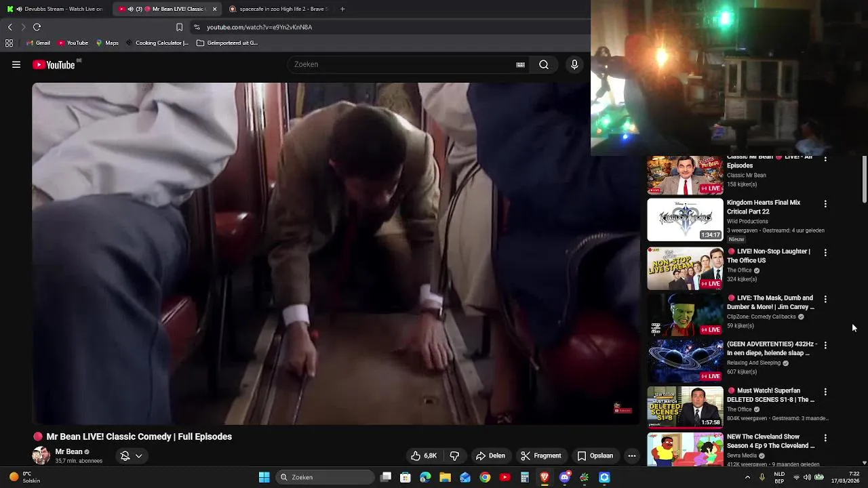Open site settings icon next to the URL
Viewport: 868px width, 488px height.
pyautogui.click(x=197, y=27)
